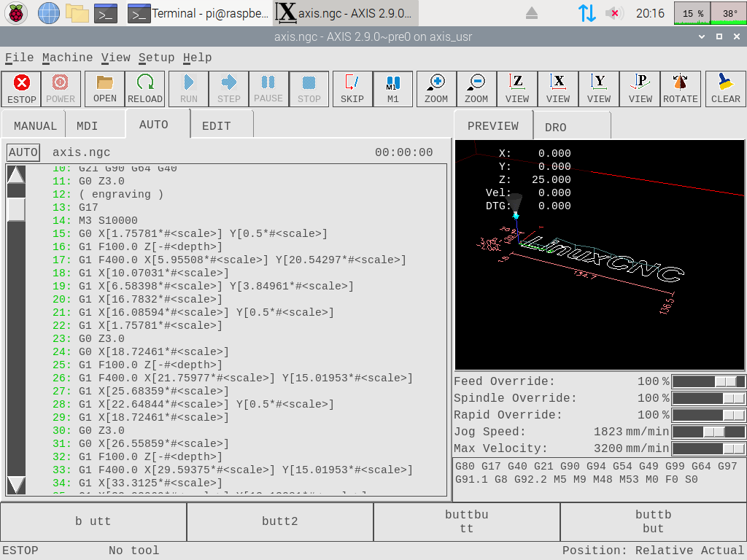Click the 'b utt' bottom button
747x560 pixels.
click(x=93, y=521)
